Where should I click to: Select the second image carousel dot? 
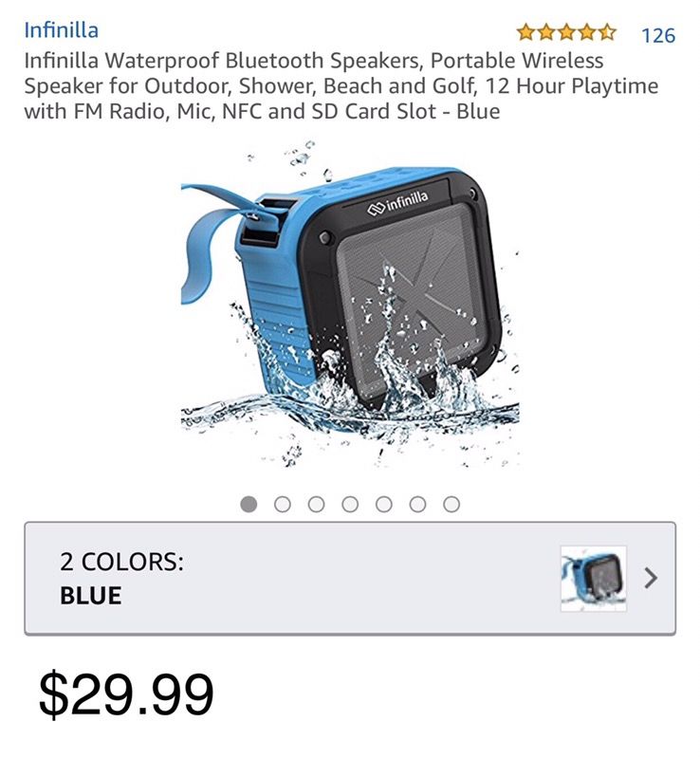click(x=283, y=505)
